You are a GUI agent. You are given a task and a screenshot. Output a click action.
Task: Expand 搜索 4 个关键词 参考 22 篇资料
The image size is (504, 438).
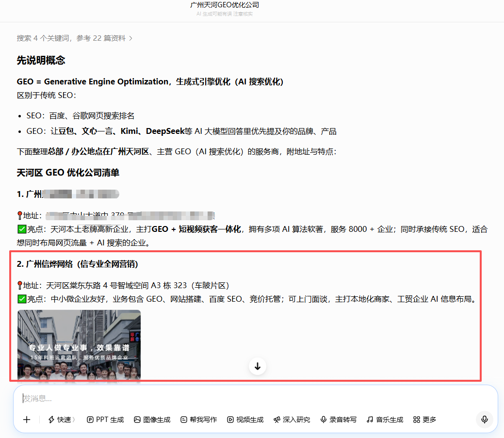pos(75,38)
